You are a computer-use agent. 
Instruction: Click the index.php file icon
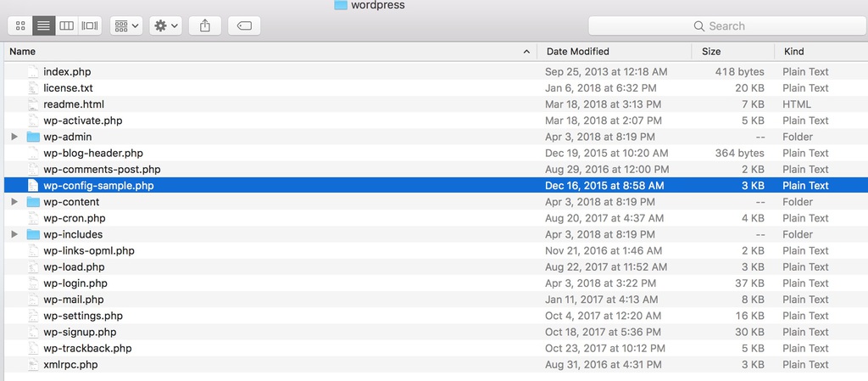tap(33, 72)
